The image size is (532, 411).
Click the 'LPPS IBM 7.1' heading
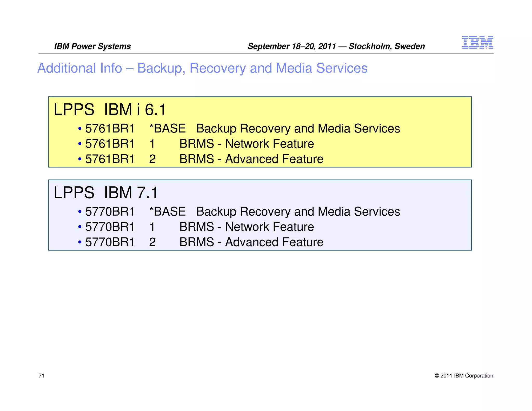(x=106, y=193)
